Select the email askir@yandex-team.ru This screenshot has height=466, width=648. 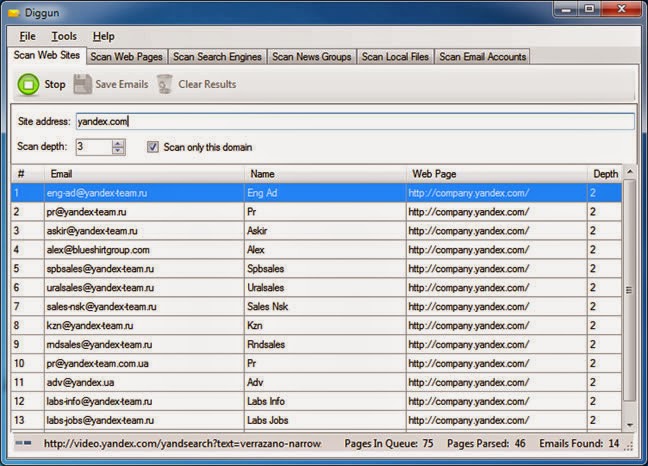point(92,231)
